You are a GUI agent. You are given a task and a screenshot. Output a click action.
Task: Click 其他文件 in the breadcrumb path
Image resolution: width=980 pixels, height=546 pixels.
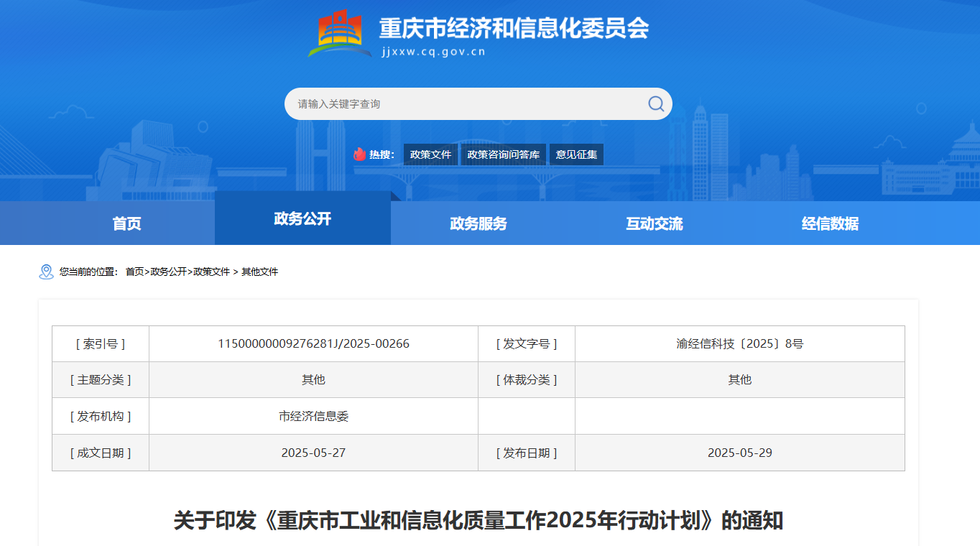click(259, 272)
